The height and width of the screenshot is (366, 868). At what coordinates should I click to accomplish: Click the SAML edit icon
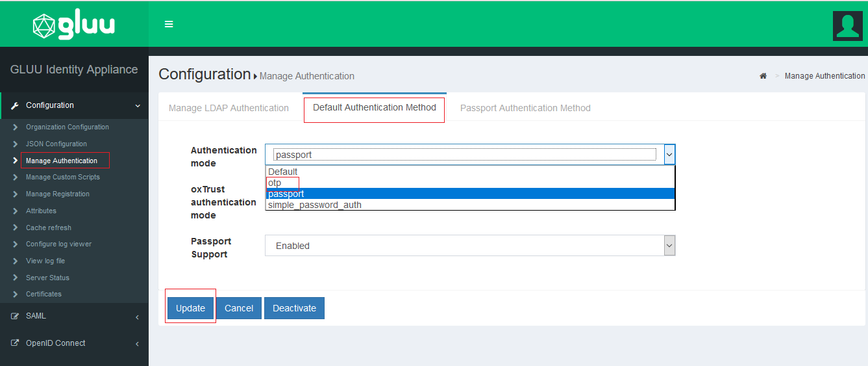coord(15,316)
